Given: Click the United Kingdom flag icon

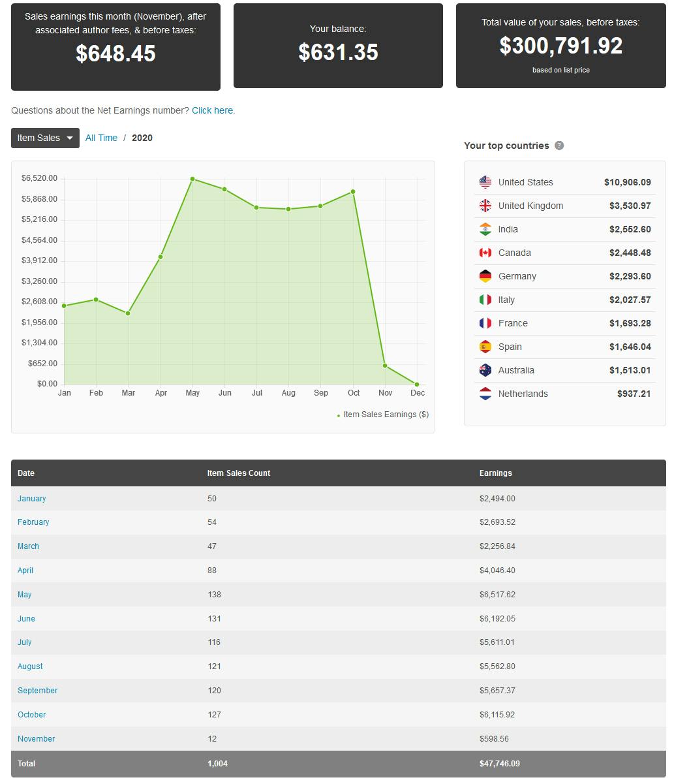Looking at the screenshot, I should tap(485, 206).
